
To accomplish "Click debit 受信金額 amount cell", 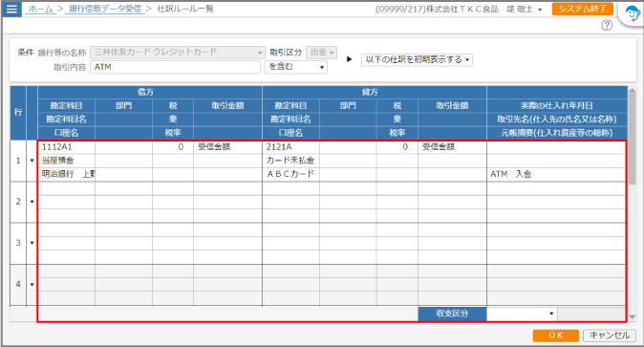I will coord(227,147).
